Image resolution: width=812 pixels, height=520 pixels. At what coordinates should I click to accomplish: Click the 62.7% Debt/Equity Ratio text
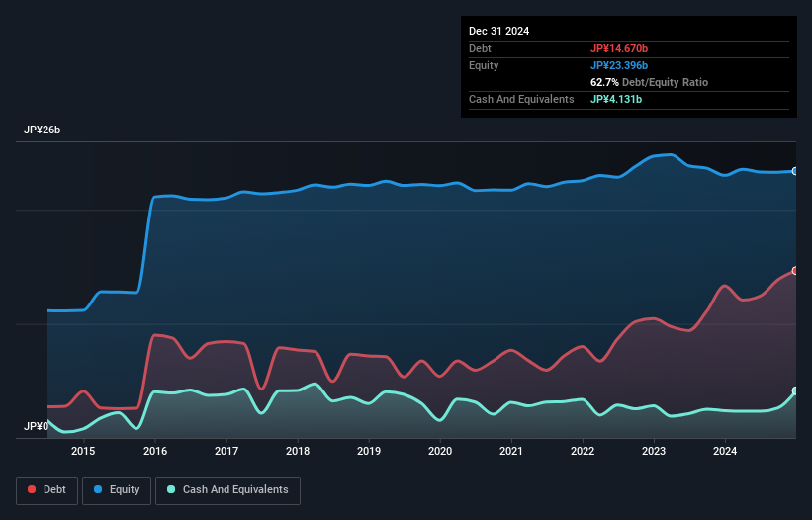pyautogui.click(x=649, y=82)
